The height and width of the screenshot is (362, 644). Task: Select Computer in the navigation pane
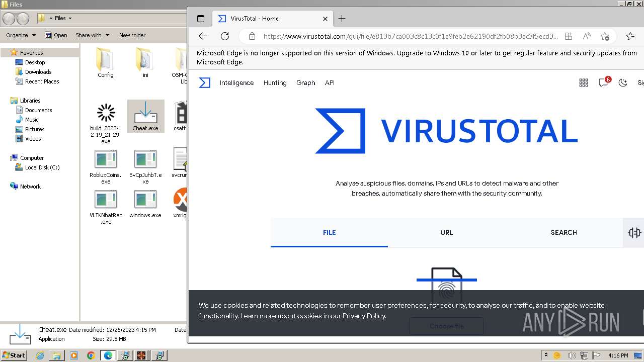[32, 158]
